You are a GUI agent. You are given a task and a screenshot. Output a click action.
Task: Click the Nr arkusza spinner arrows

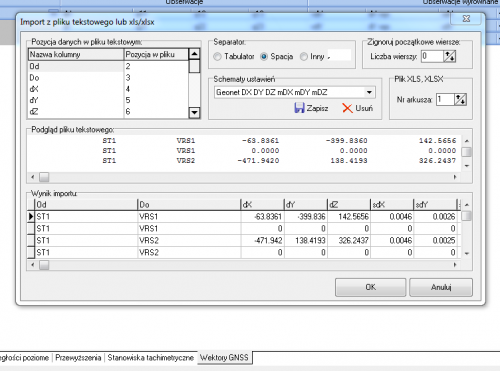(x=460, y=99)
